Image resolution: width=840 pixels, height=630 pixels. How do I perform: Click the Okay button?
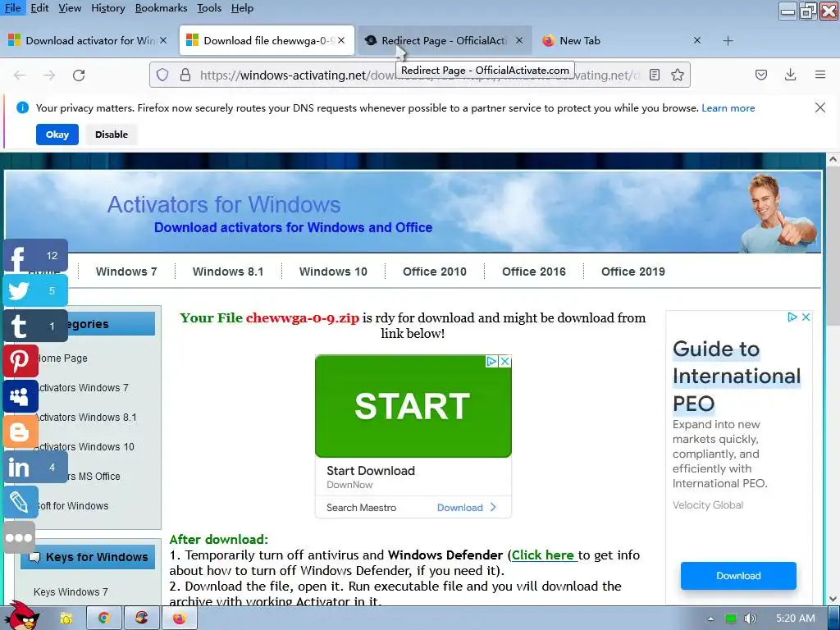click(x=57, y=135)
